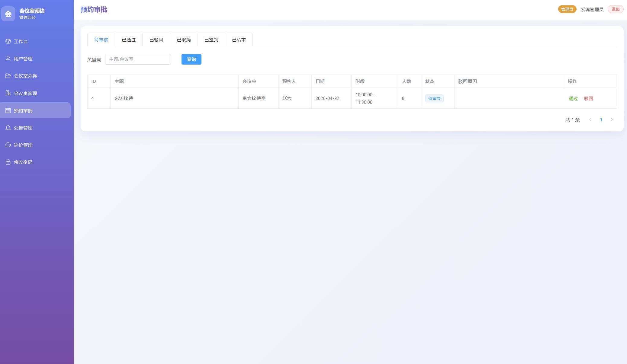Click the 会议室管理 building icon

(x=8, y=93)
